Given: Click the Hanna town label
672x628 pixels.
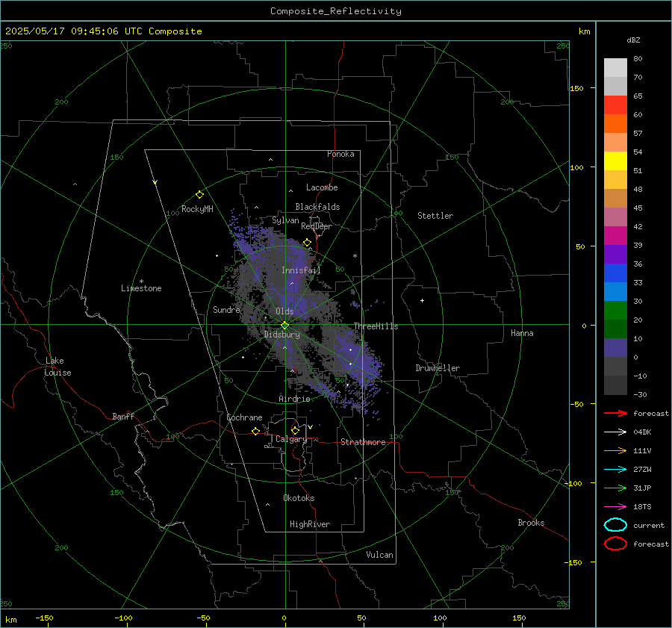Looking at the screenshot, I should [522, 333].
